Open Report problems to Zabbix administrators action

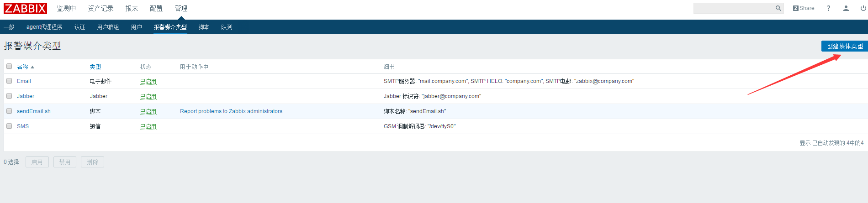(231, 111)
